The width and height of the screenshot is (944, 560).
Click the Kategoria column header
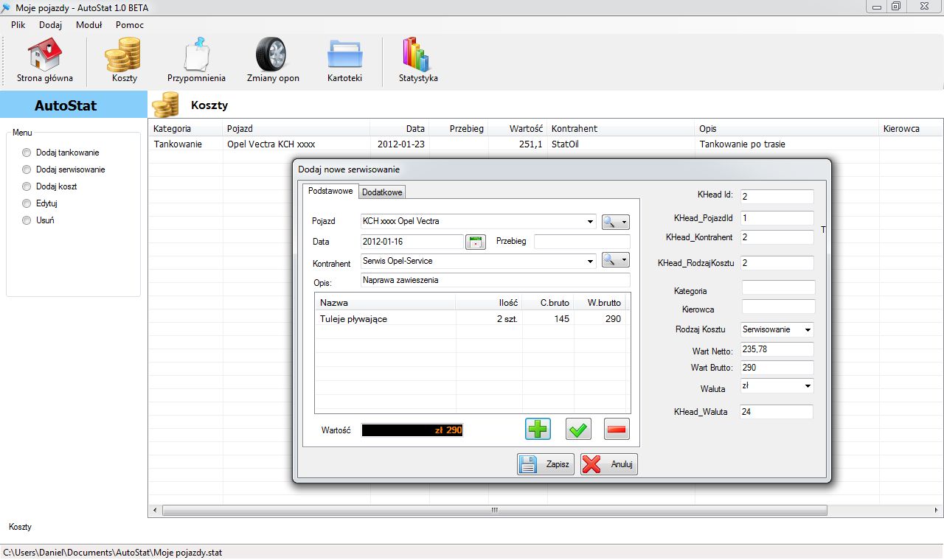point(186,128)
